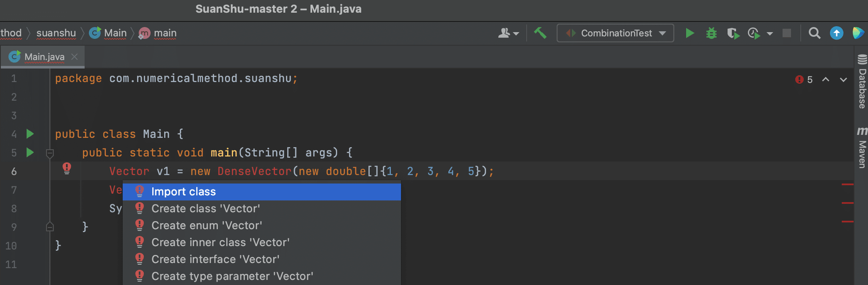This screenshot has height=285, width=868.
Task: Click the 'suanshu' breadcrumb
Action: tap(56, 33)
